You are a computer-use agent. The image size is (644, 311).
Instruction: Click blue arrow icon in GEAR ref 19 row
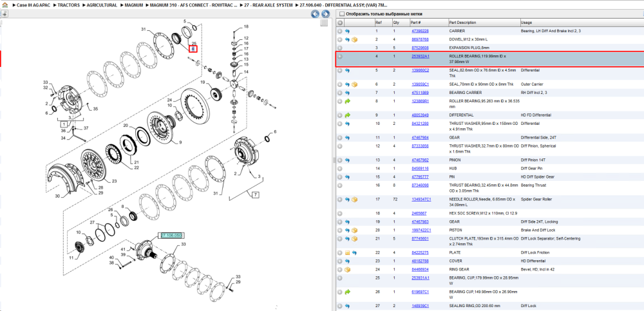(x=347, y=222)
